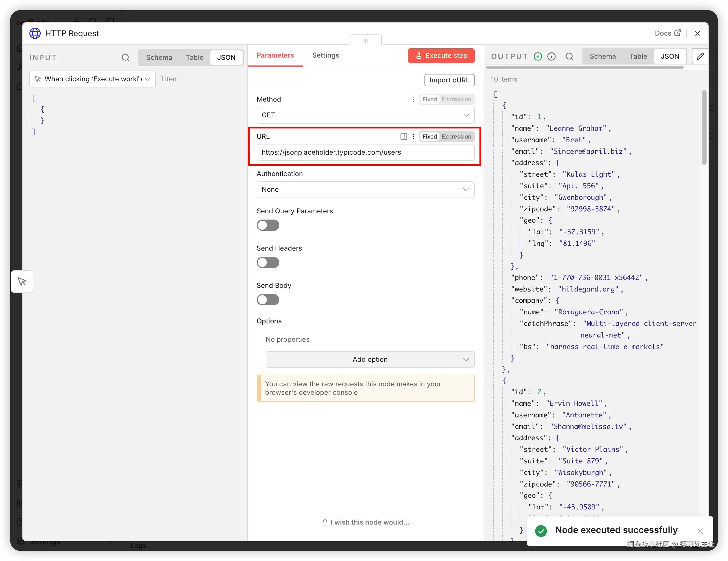Select output Table view tab
The height and width of the screenshot is (561, 728).
click(638, 56)
